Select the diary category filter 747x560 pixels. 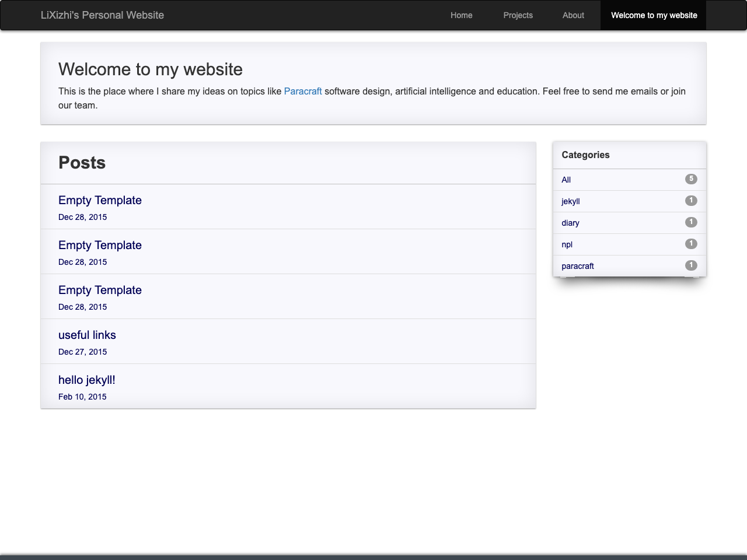tap(570, 223)
